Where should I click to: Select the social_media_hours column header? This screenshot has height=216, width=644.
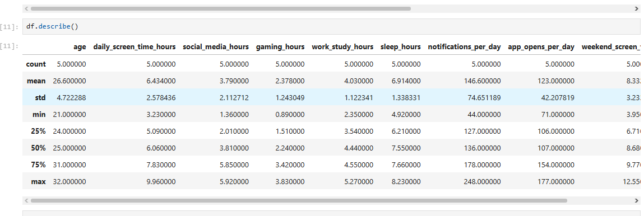[216, 47]
